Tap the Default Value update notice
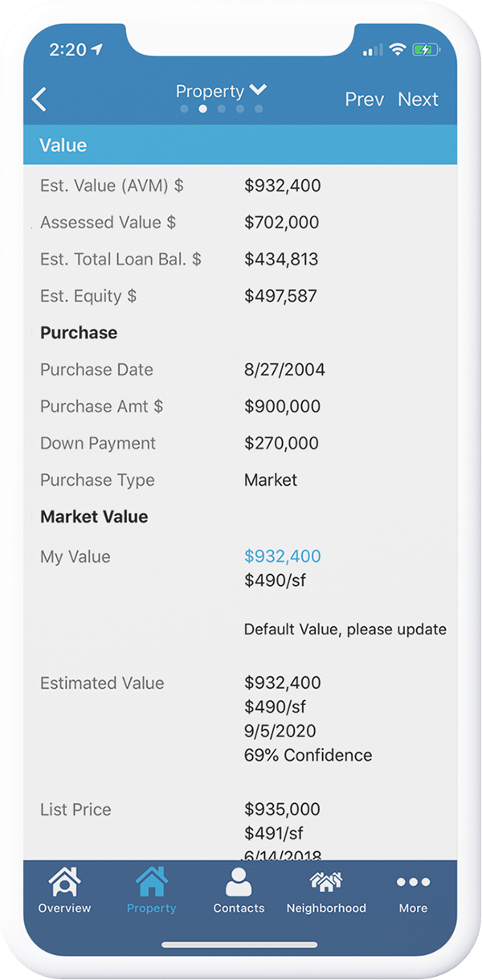 point(345,629)
